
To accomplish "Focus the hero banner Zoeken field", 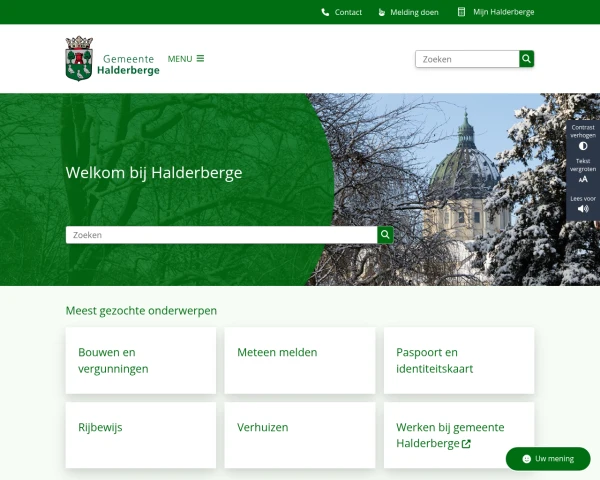I will tap(222, 235).
